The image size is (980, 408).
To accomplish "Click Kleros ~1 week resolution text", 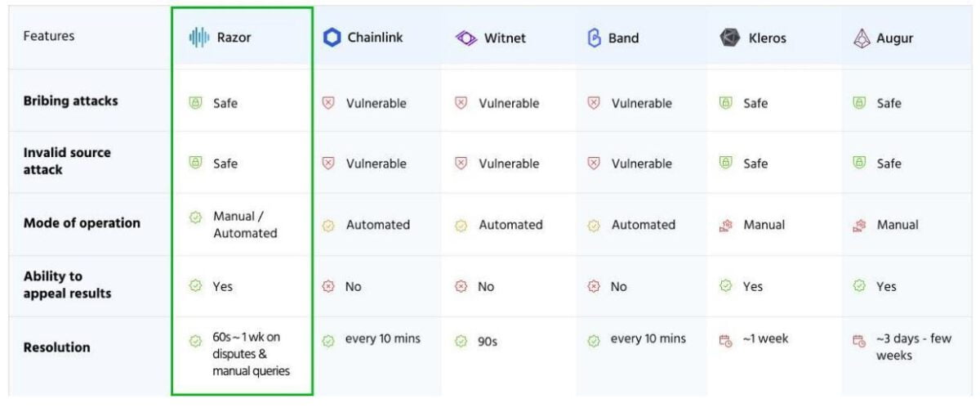I will point(765,339).
